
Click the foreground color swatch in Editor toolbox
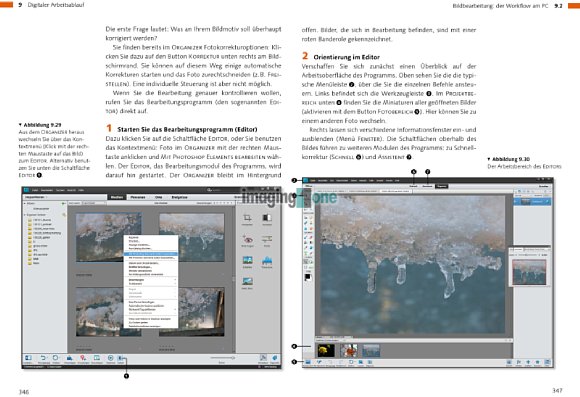[307, 276]
